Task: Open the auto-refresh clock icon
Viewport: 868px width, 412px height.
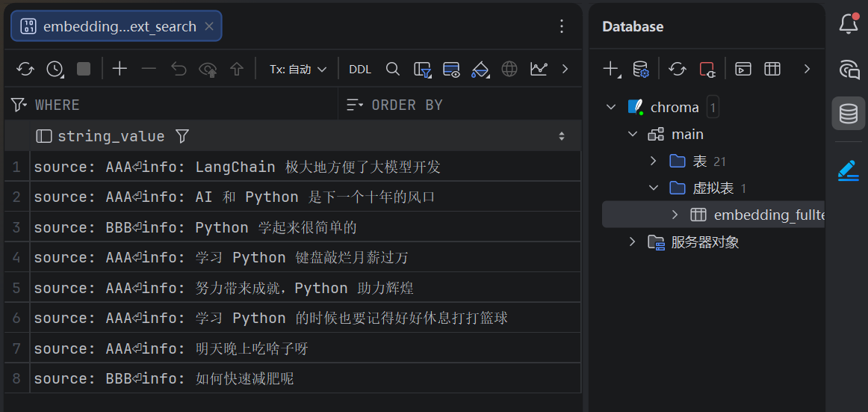Action: coord(55,70)
